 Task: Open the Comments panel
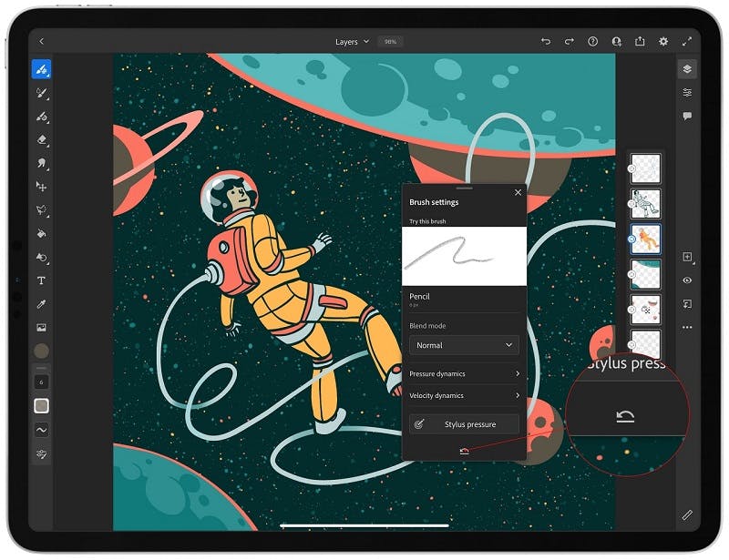[x=688, y=114]
